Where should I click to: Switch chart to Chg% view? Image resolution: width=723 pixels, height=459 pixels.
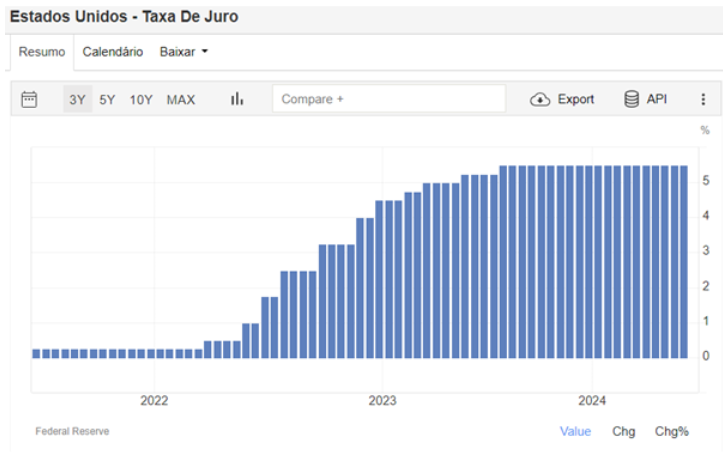coord(671,431)
